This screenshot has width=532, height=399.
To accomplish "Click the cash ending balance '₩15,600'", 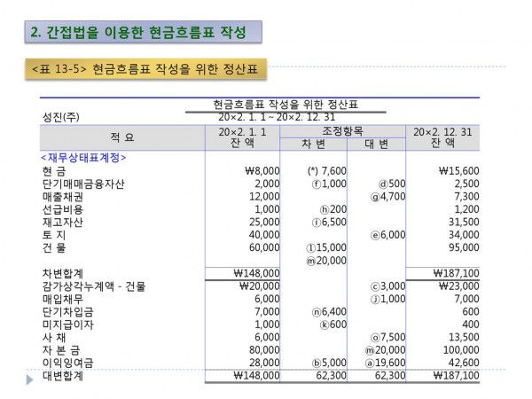I will [x=459, y=170].
